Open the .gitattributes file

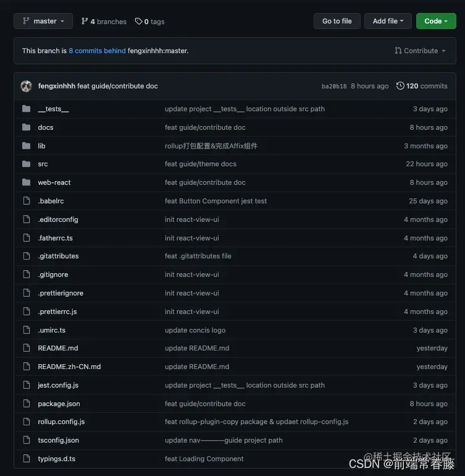[x=58, y=256]
